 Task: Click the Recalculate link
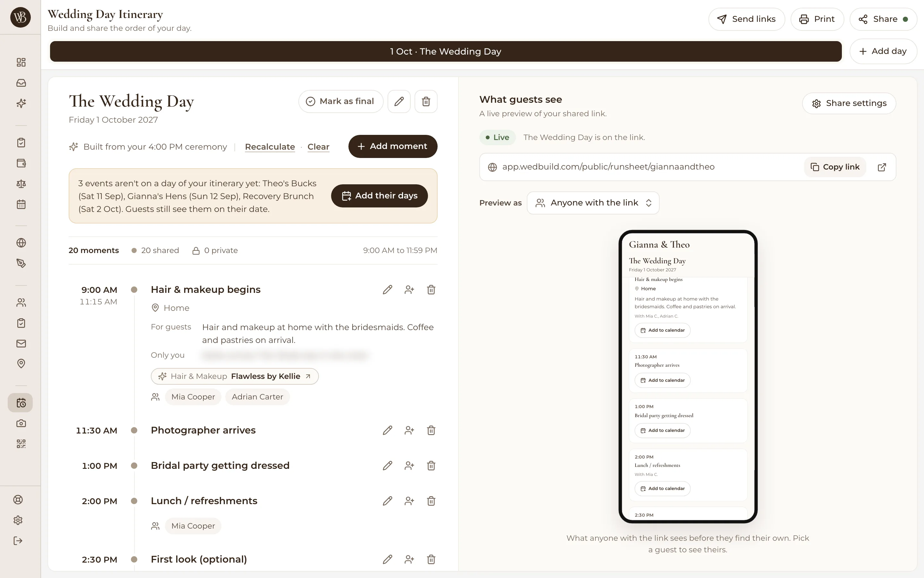[x=270, y=147]
